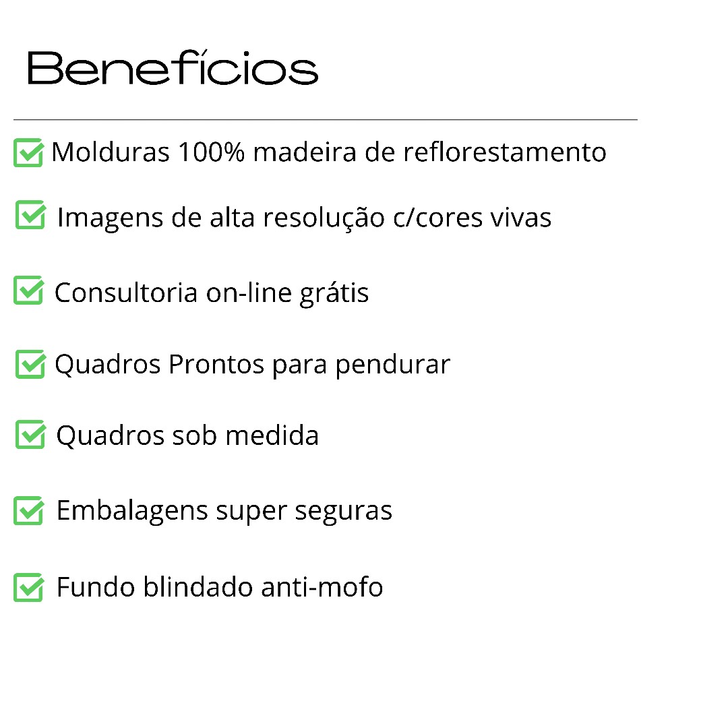
Task: Select the text Molduras 100% madeira de reflorestamento
Action: point(328,152)
